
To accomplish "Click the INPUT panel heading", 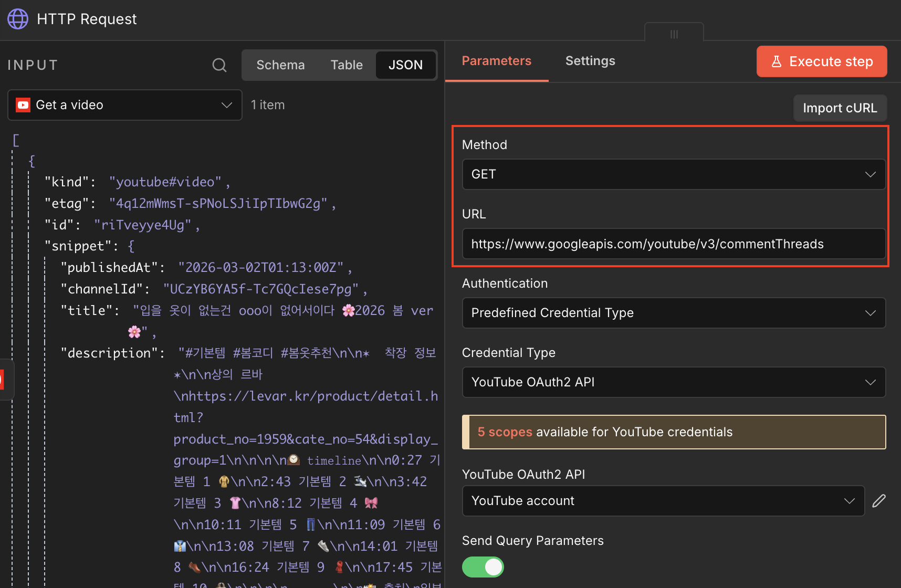I will point(33,65).
